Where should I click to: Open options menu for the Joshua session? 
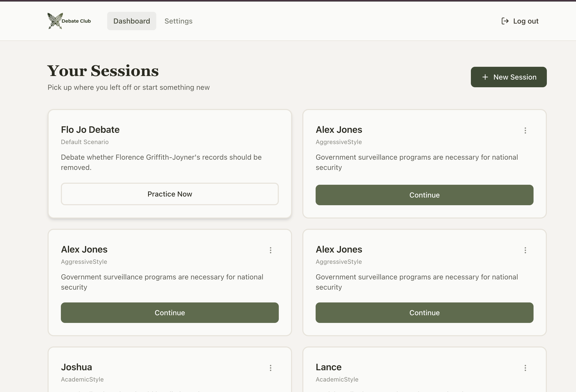coord(270,368)
